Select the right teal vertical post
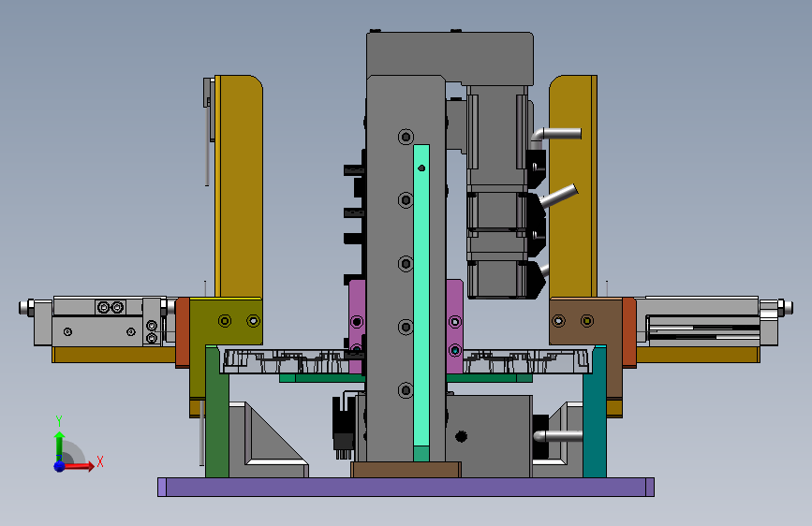Image resolution: width=812 pixels, height=526 pixels. coord(595,412)
